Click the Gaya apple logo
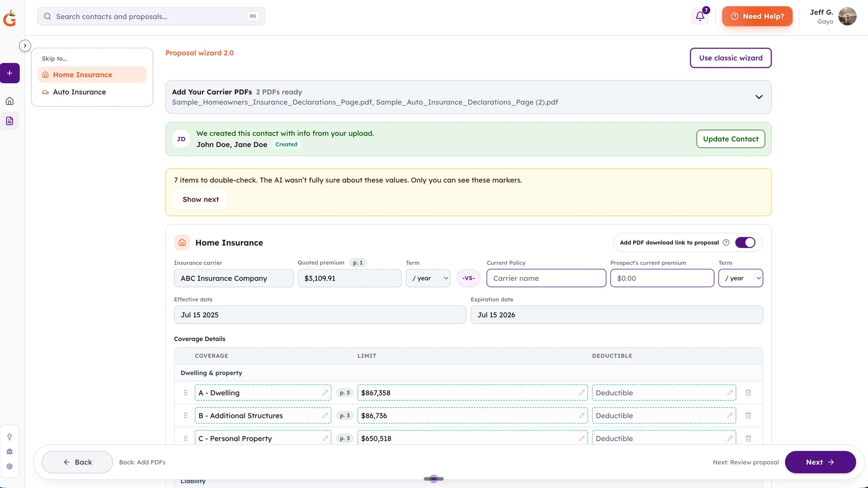This screenshot has height=488, width=868. pyautogui.click(x=10, y=18)
